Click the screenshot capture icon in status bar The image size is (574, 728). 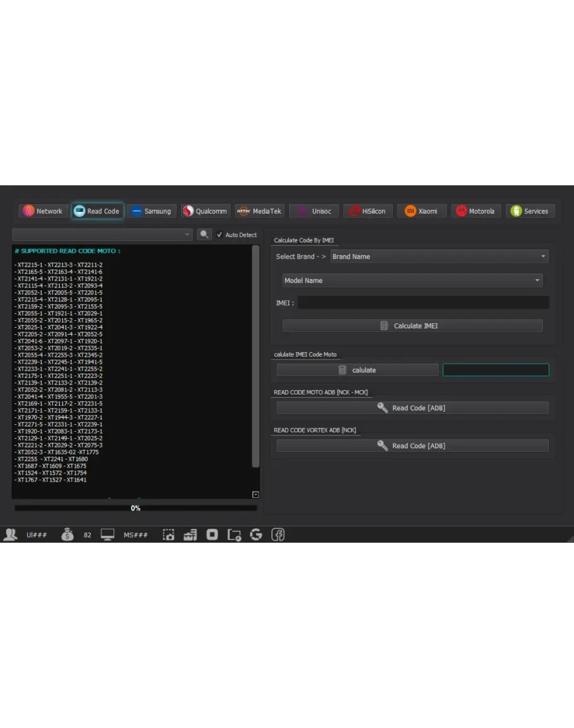168,534
